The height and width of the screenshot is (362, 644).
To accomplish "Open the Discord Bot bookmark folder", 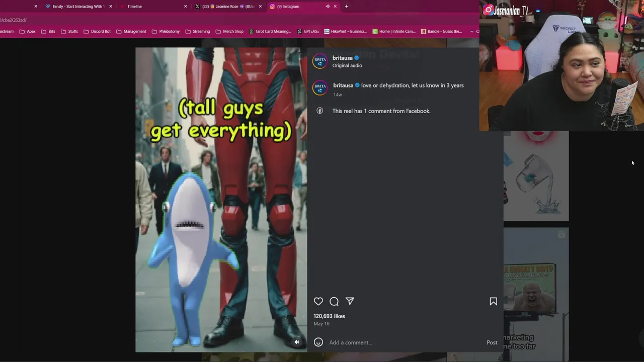I will coord(97,31).
